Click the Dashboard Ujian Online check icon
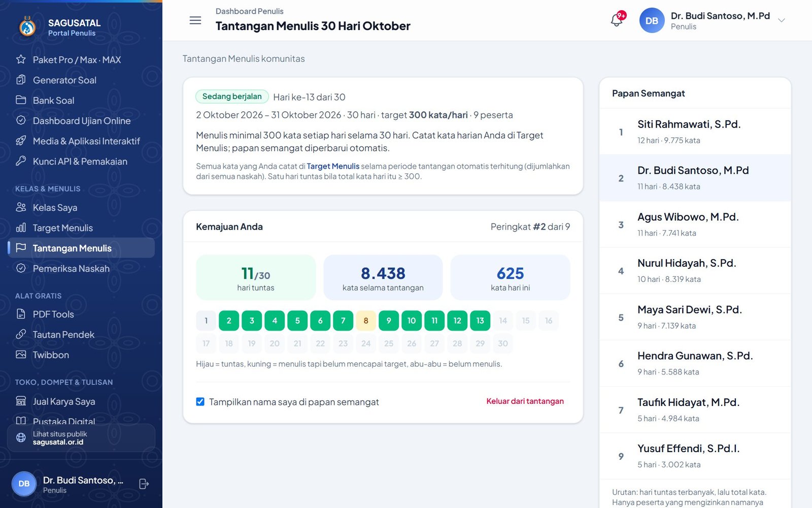The height and width of the screenshot is (508, 812). tap(21, 120)
